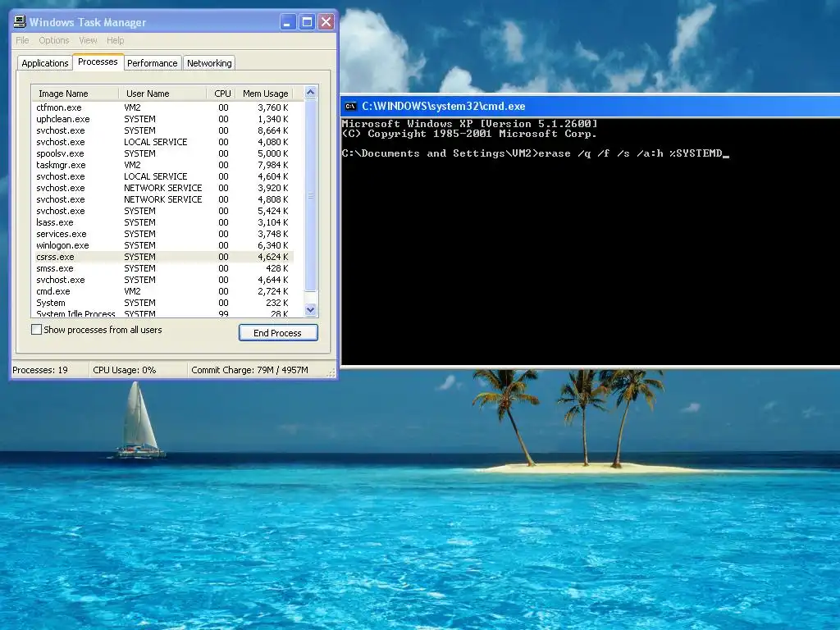Select the spoolsv.exe process row
Image resolution: width=840 pixels, height=630 pixels.
click(162, 153)
